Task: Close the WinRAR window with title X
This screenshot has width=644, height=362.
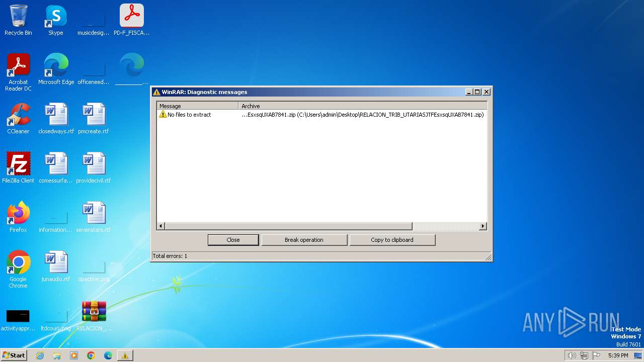Action: click(487, 92)
